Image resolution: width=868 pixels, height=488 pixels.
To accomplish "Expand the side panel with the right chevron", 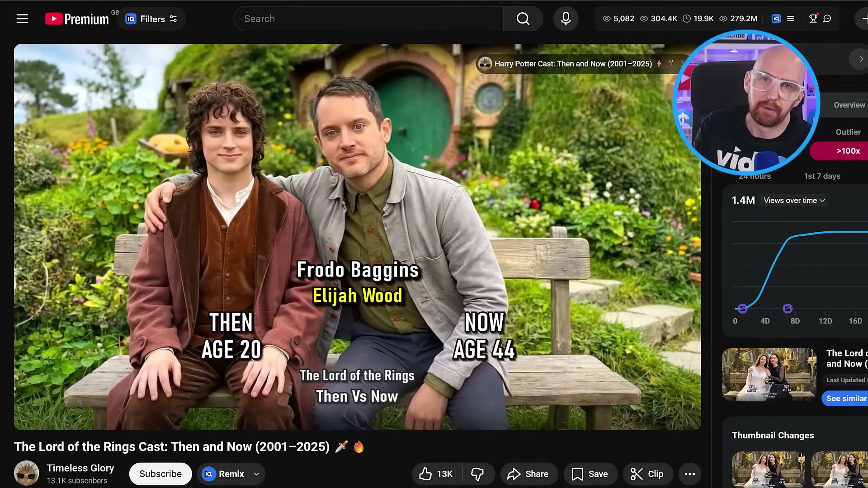I will [x=861, y=59].
